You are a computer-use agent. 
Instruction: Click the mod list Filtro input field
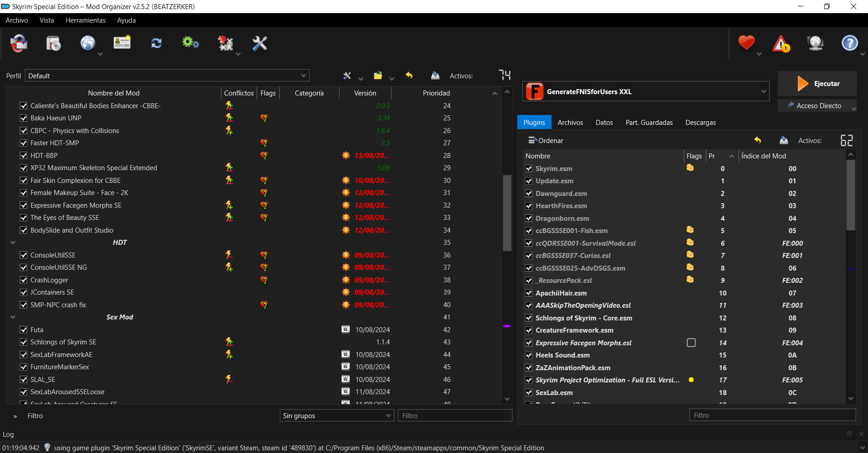coord(455,415)
